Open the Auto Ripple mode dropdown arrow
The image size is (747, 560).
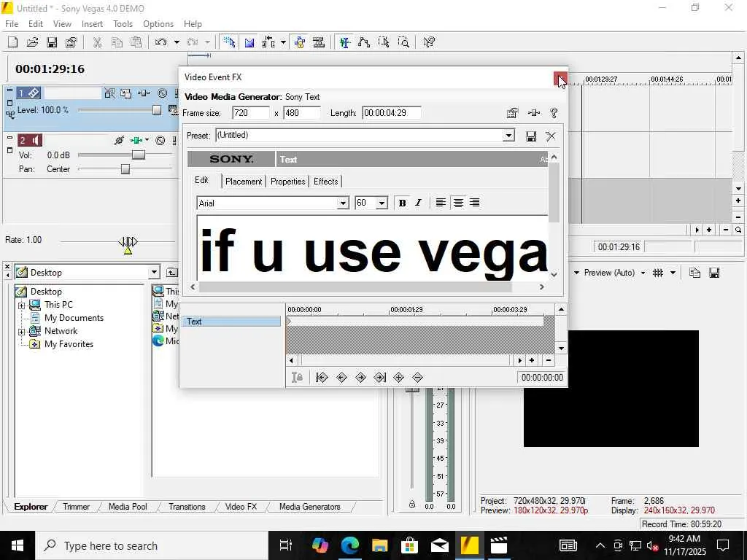click(x=283, y=42)
